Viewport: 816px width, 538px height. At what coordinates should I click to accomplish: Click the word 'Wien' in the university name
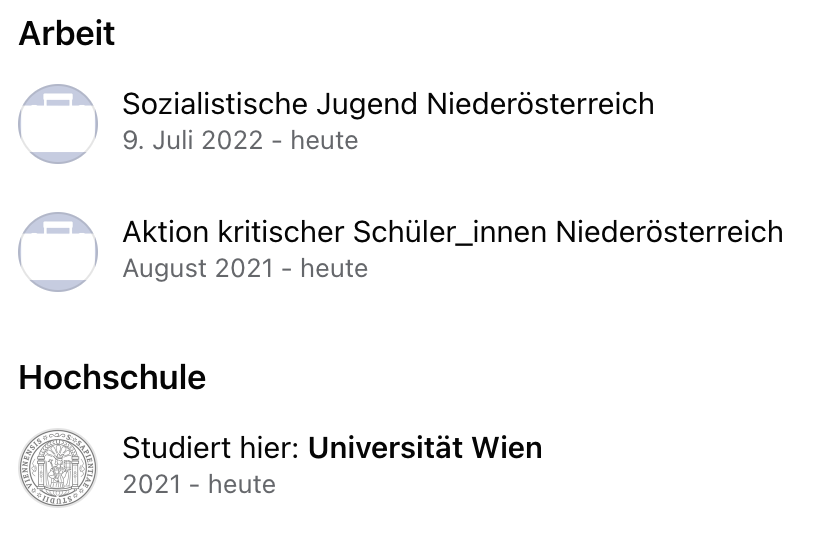point(507,447)
